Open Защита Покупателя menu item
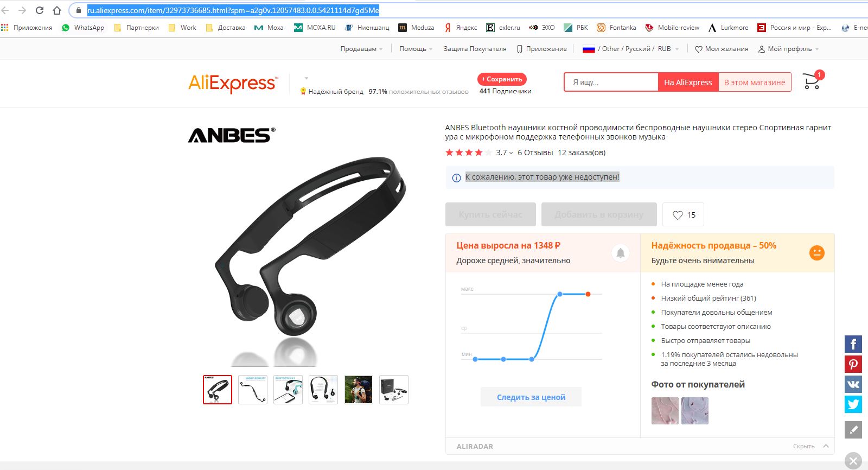Screen dimensions: 868x470 pos(475,49)
